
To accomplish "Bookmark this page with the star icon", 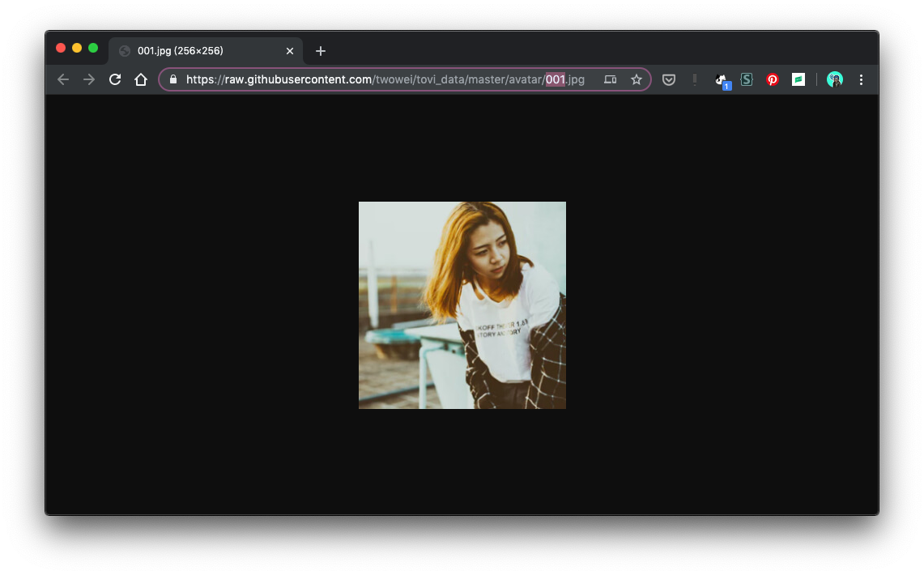I will click(637, 79).
